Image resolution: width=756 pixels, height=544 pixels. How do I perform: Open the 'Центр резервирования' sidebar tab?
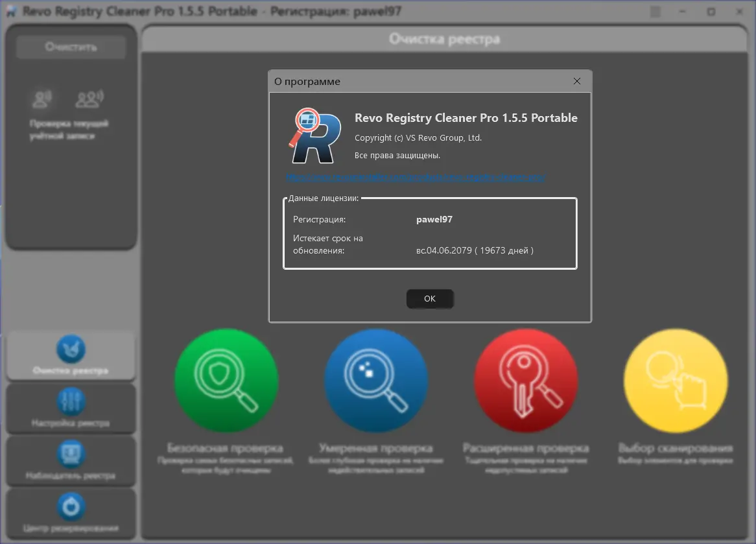(71, 513)
